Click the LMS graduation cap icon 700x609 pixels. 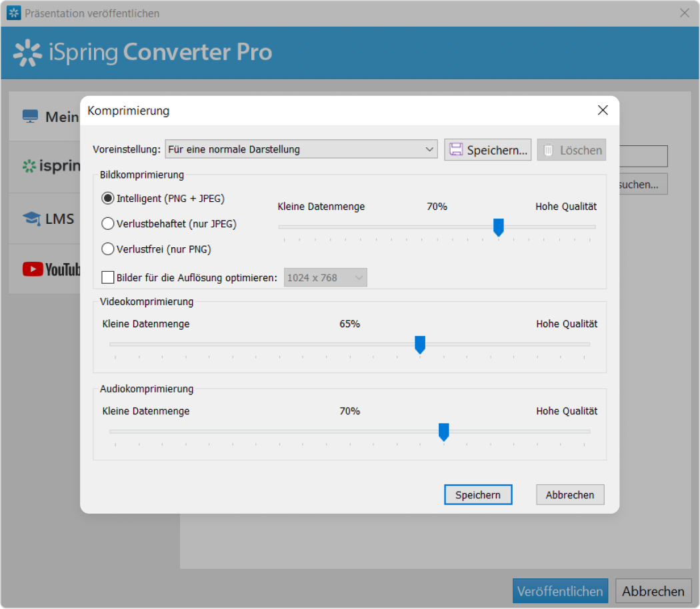[x=31, y=219]
